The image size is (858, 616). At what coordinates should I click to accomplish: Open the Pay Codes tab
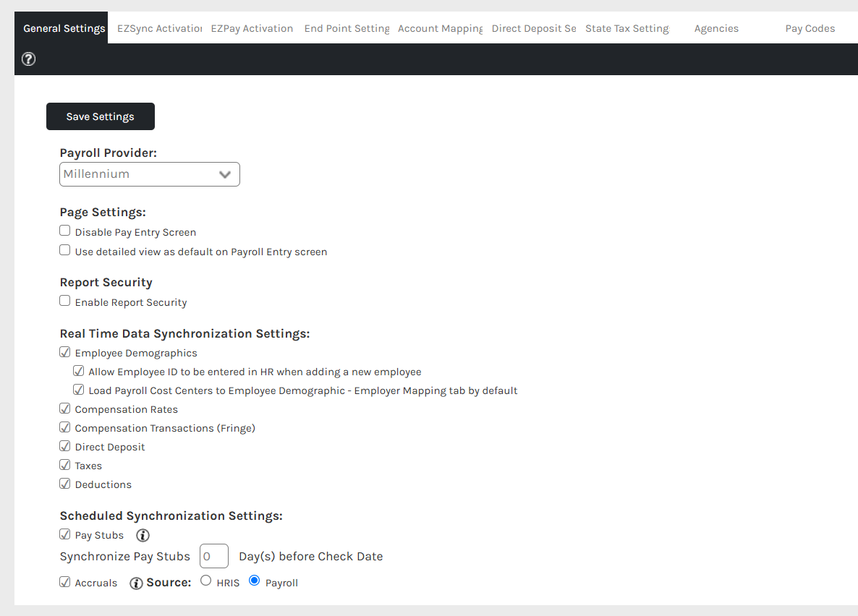(810, 28)
